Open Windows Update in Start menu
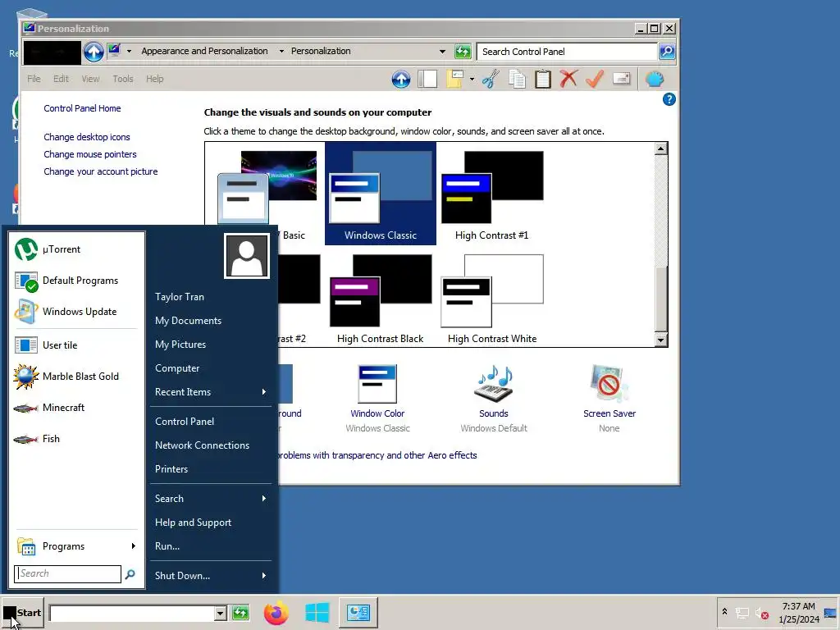Image resolution: width=840 pixels, height=630 pixels. point(78,311)
